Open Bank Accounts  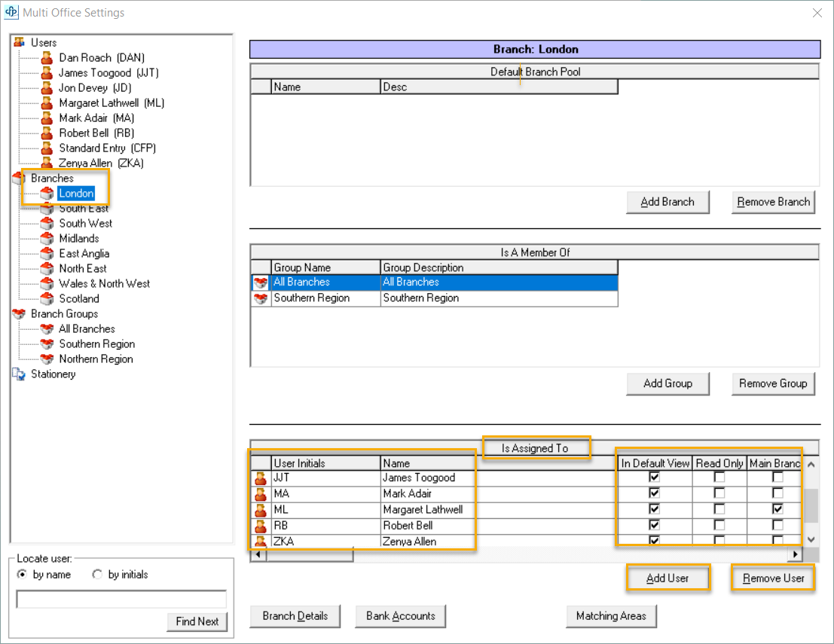click(401, 616)
